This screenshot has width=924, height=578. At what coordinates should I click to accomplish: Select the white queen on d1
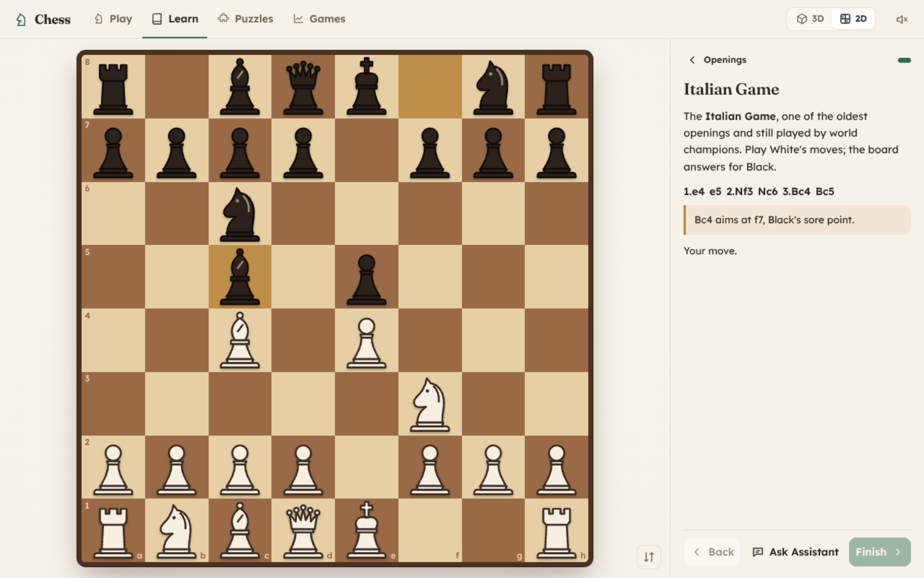coord(303,531)
